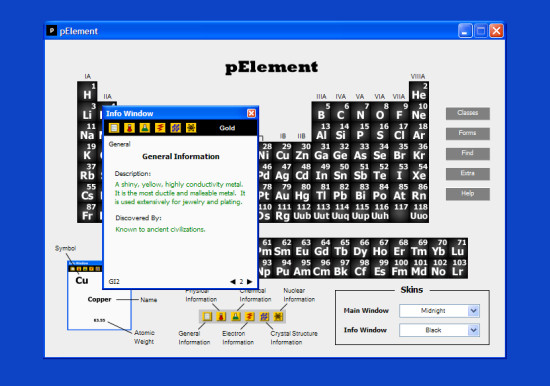The image size is (550, 386).
Task: Select the Xenon (Xe) element tile
Action: (x=419, y=172)
